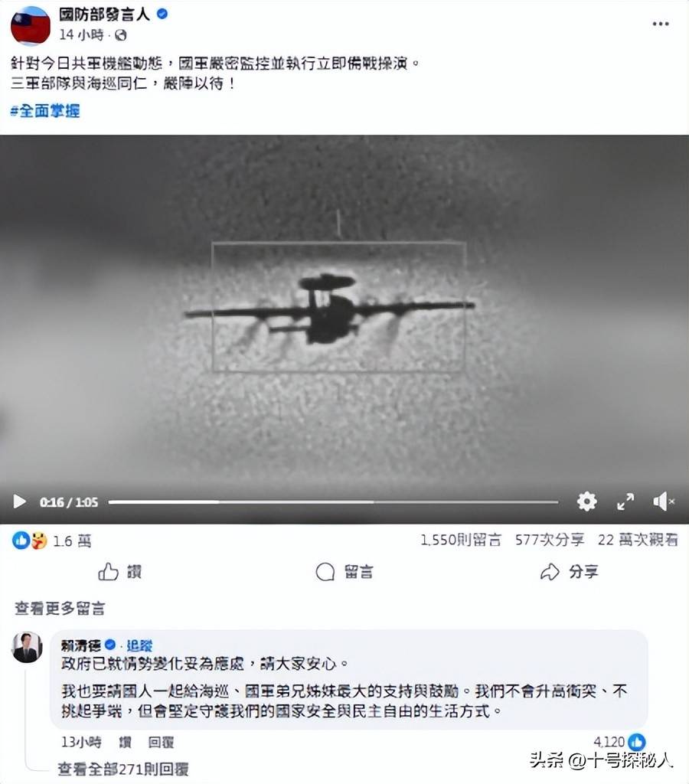Share the post with the 分享 arrow button
Image resolution: width=689 pixels, height=784 pixels.
[x=569, y=571]
